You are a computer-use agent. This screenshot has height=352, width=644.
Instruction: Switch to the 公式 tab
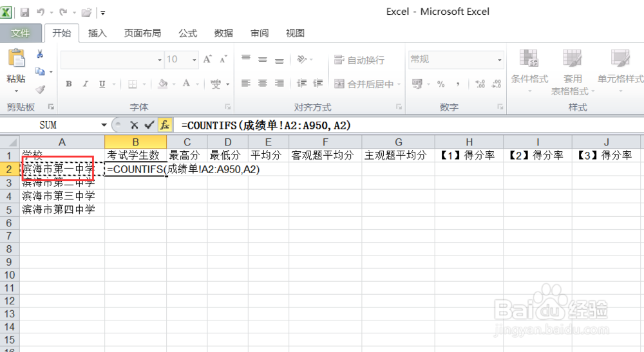pyautogui.click(x=187, y=33)
